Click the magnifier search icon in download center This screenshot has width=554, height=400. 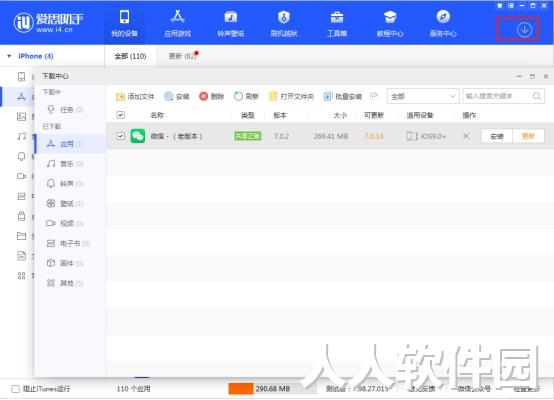point(536,96)
